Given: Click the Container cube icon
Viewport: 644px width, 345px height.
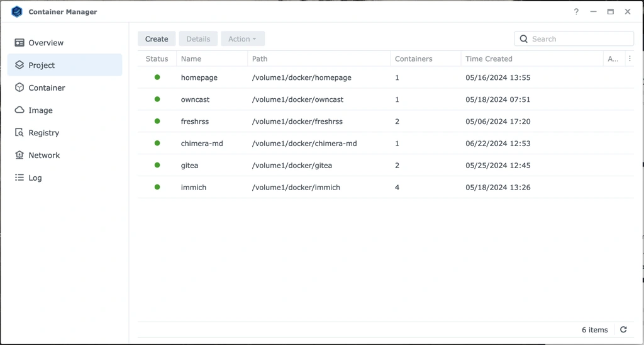Looking at the screenshot, I should click(x=19, y=88).
